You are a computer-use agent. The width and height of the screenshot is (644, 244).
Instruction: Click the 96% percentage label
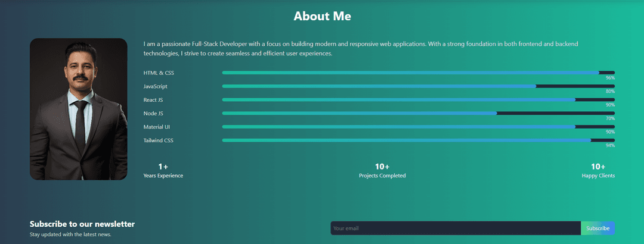coord(610,78)
